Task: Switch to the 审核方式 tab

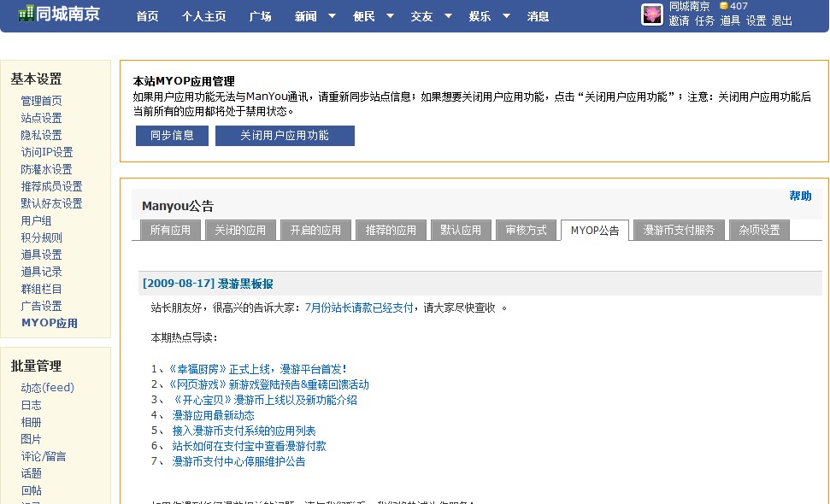Action: (x=527, y=230)
